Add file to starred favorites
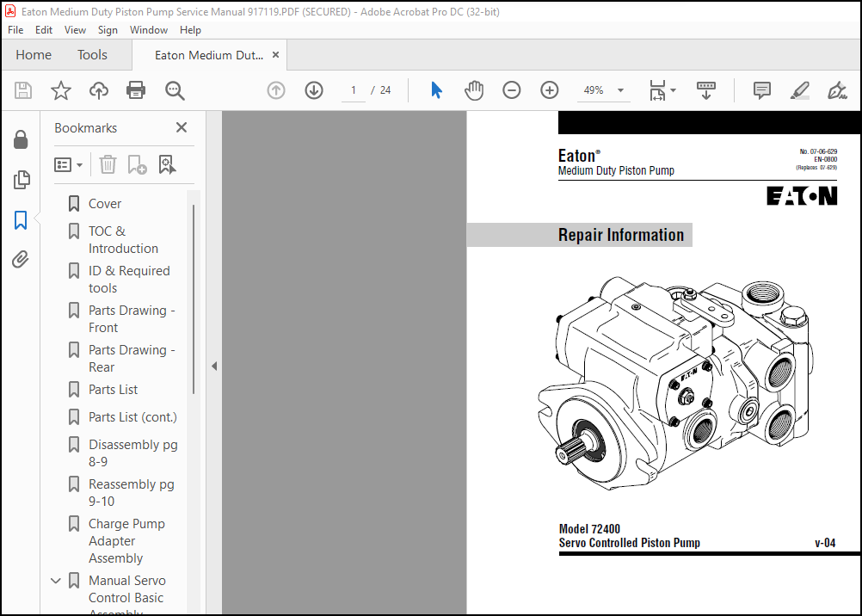 [60, 90]
